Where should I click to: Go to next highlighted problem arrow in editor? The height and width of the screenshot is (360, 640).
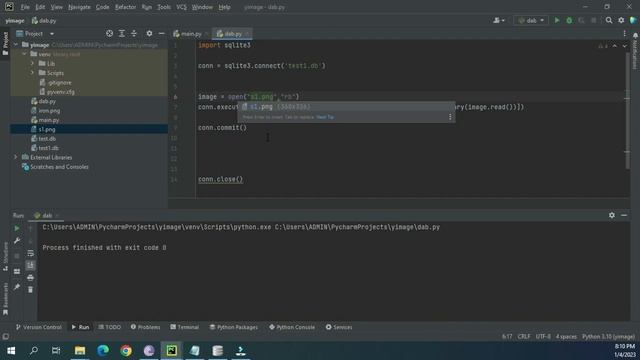click(x=624, y=46)
